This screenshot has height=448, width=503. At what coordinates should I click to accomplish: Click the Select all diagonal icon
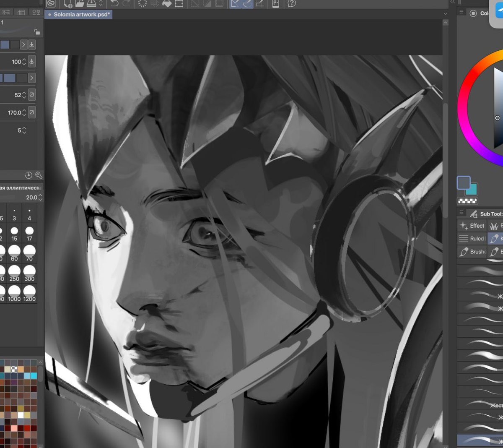tap(195, 3)
